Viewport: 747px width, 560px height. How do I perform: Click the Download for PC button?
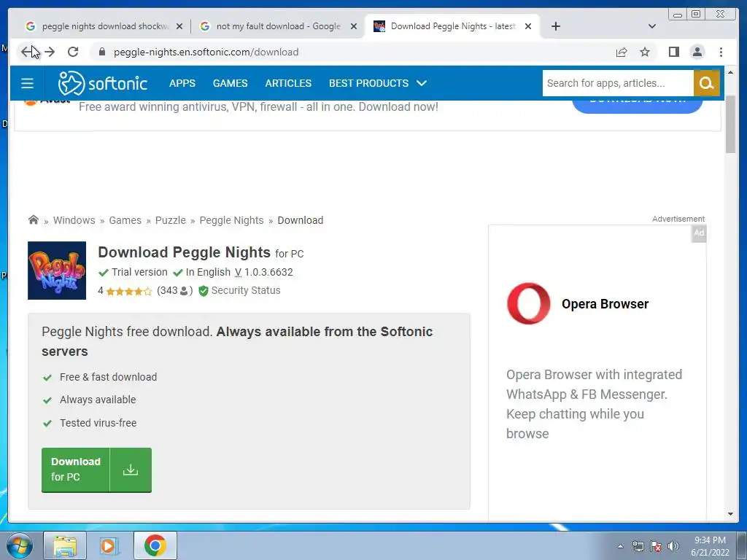point(96,470)
